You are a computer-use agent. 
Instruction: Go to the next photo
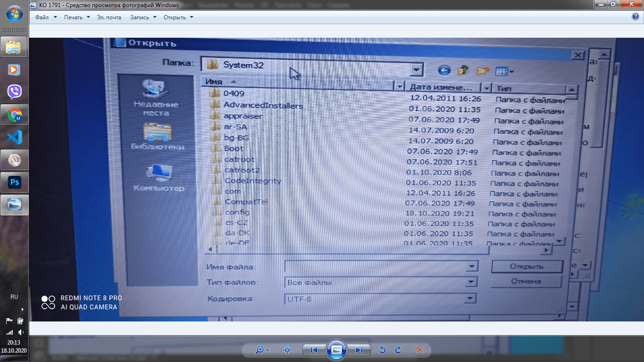[x=359, y=350]
